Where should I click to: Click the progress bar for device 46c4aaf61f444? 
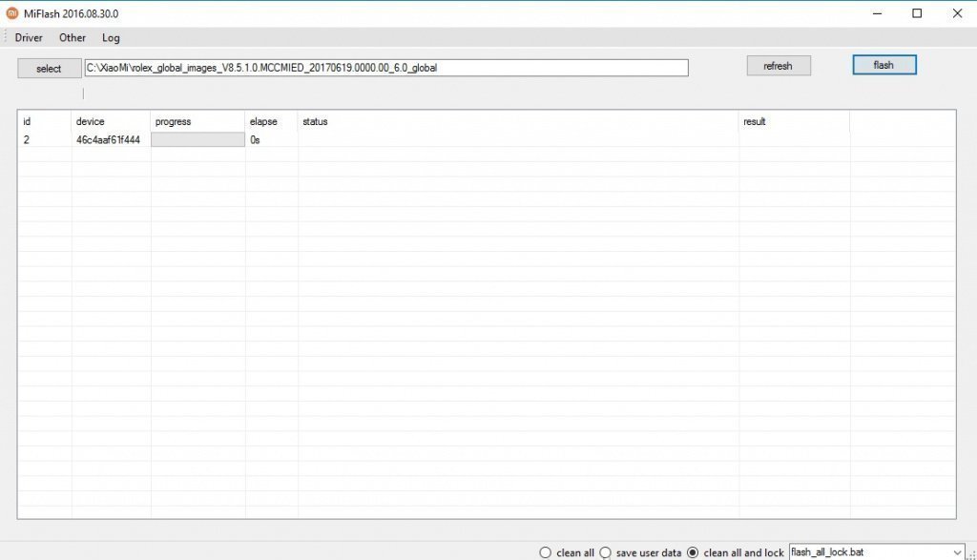197,139
